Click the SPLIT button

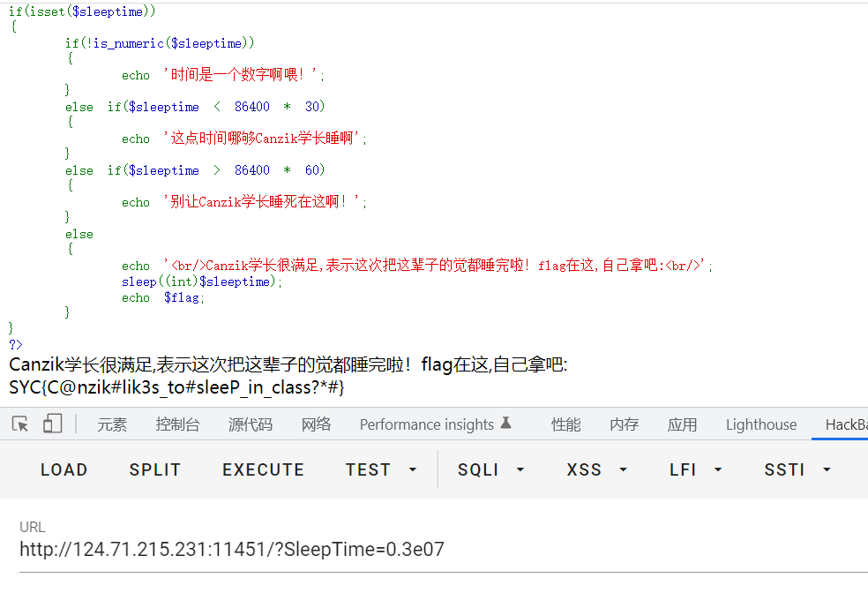point(154,469)
